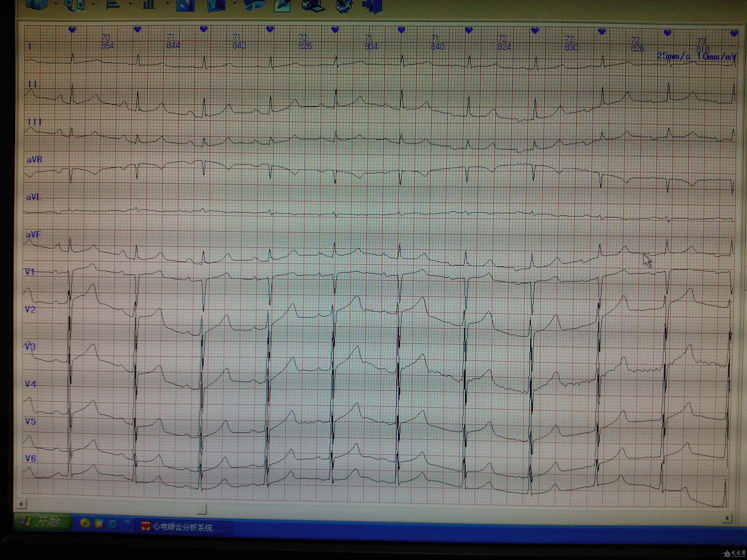This screenshot has height=560, width=747.
Task: Select heart marker just before the 834 interval
Action: click(x=335, y=30)
